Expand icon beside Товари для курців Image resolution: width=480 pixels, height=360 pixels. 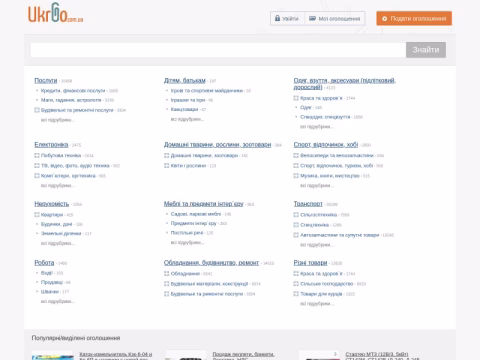tap(296, 294)
